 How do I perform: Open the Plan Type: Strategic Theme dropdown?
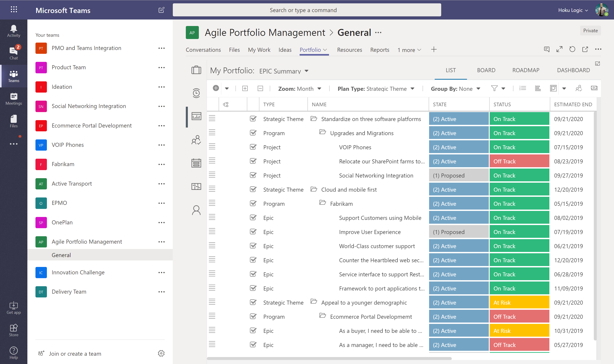(x=376, y=89)
